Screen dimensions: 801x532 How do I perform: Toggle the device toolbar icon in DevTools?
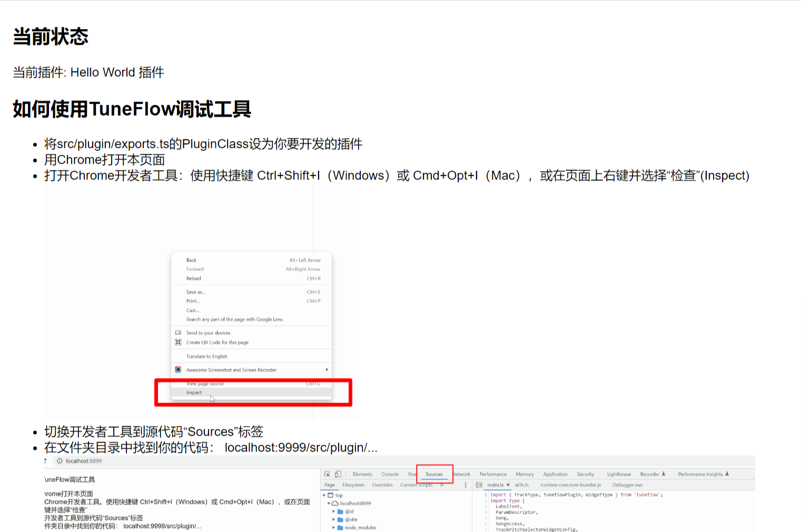338,474
